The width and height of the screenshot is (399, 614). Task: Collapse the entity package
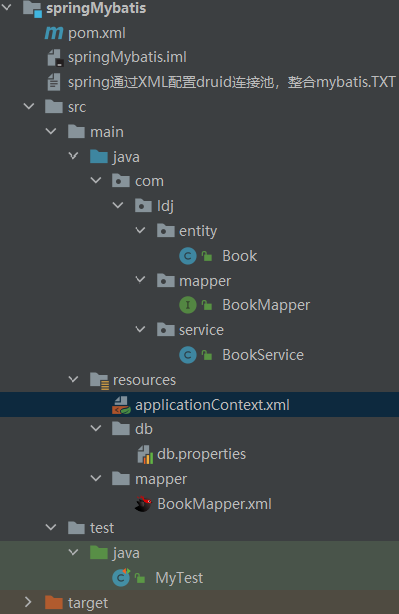pyautogui.click(x=140, y=230)
